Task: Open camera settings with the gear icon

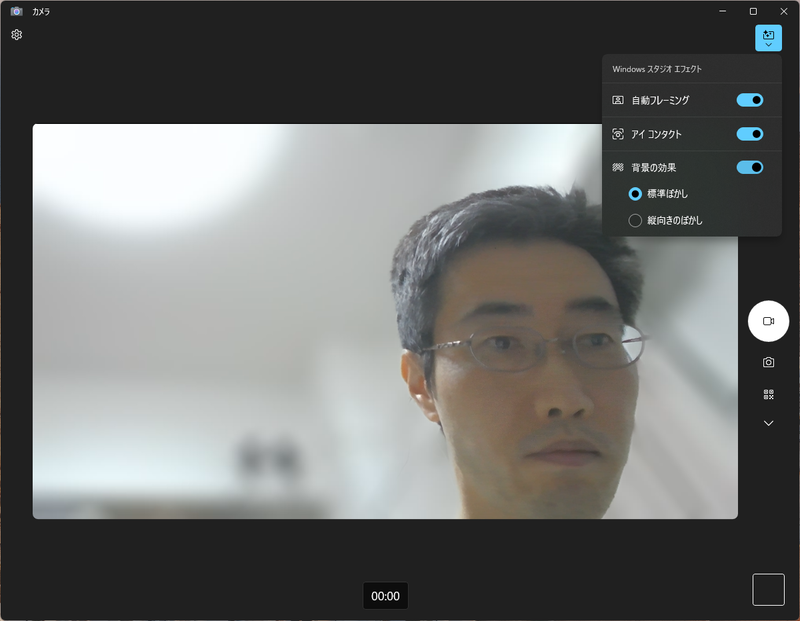Action: point(16,35)
